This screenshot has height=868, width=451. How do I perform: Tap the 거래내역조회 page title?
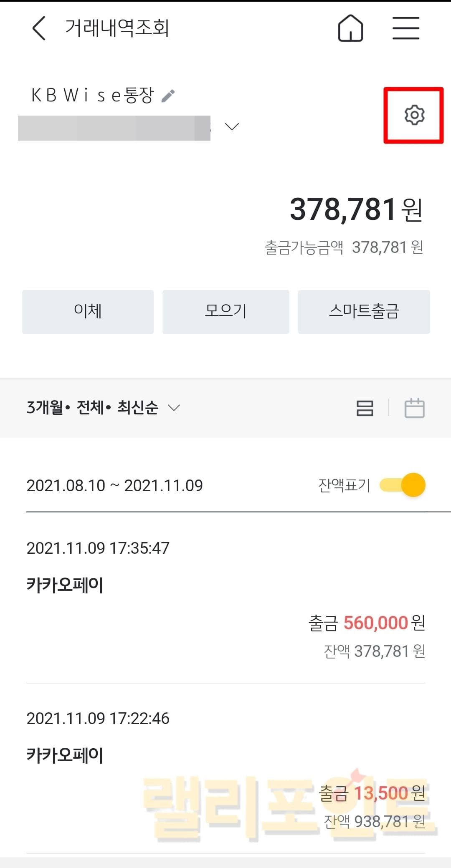tap(117, 28)
